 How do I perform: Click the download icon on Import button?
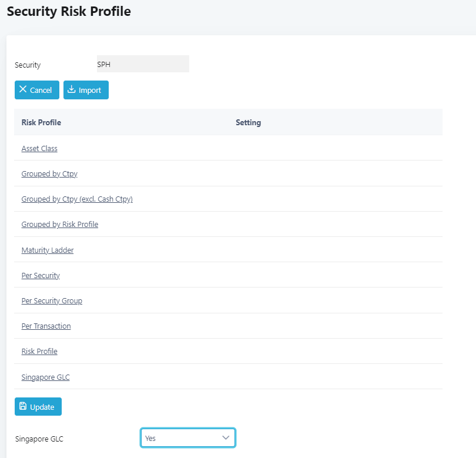point(71,89)
